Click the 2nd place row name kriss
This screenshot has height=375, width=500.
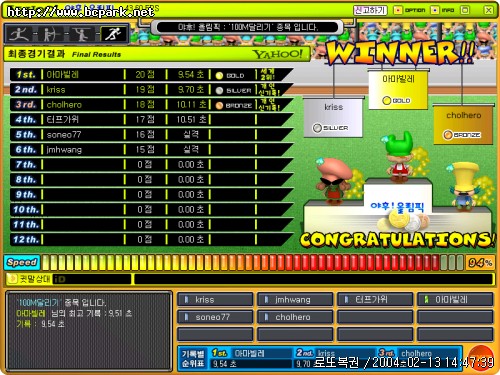point(56,90)
